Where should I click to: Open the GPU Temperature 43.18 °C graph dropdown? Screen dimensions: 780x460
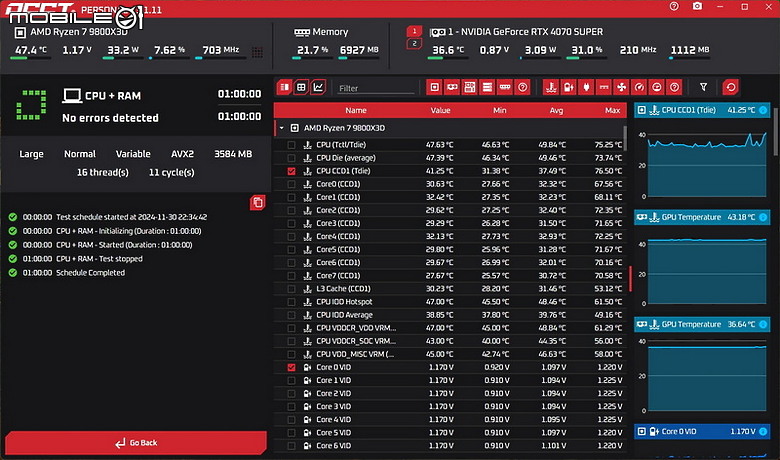point(763,217)
